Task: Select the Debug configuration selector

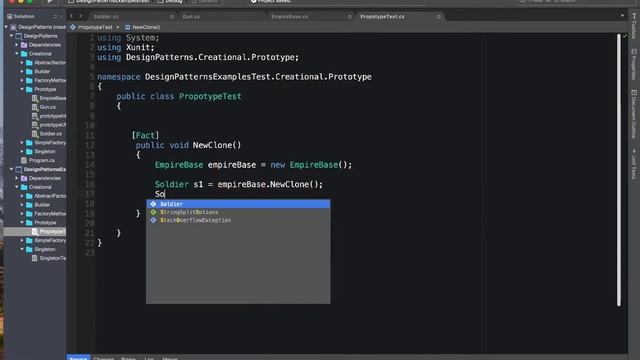Action: tap(171, 2)
